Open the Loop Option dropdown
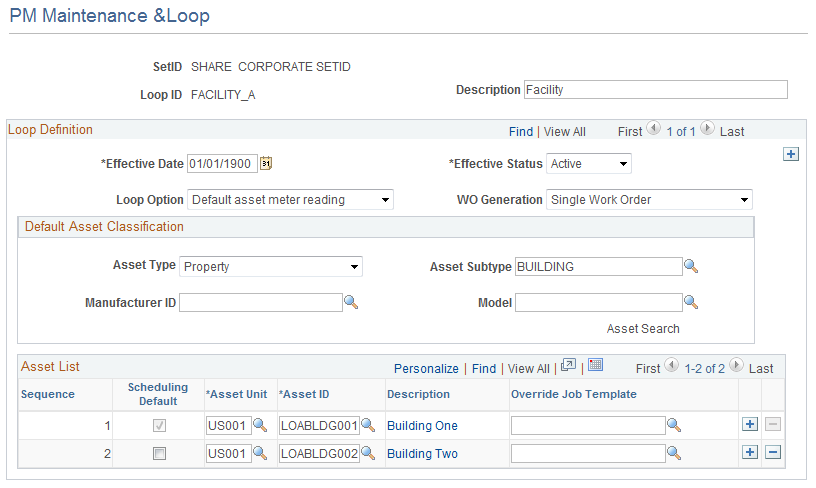The height and width of the screenshot is (488, 816). [290, 200]
